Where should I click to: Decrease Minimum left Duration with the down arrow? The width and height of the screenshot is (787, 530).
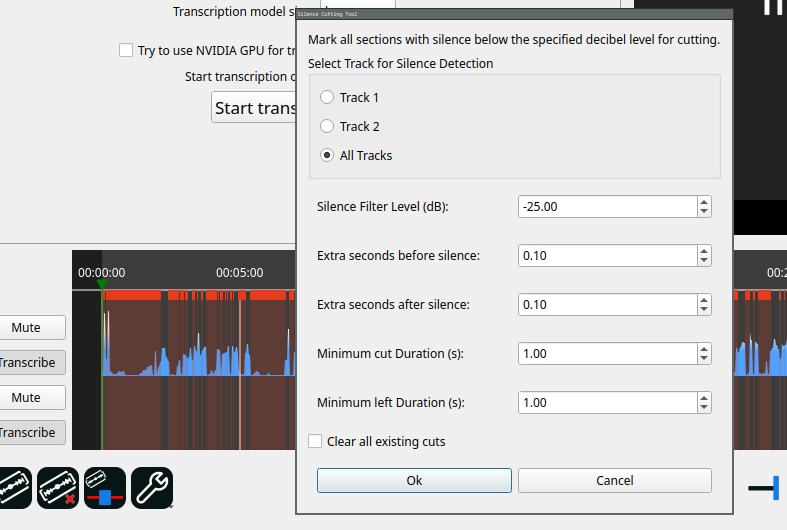pyautogui.click(x=704, y=407)
